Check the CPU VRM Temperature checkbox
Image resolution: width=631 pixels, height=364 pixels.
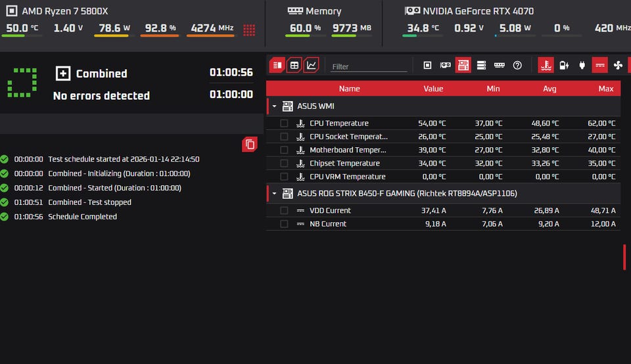coord(284,177)
